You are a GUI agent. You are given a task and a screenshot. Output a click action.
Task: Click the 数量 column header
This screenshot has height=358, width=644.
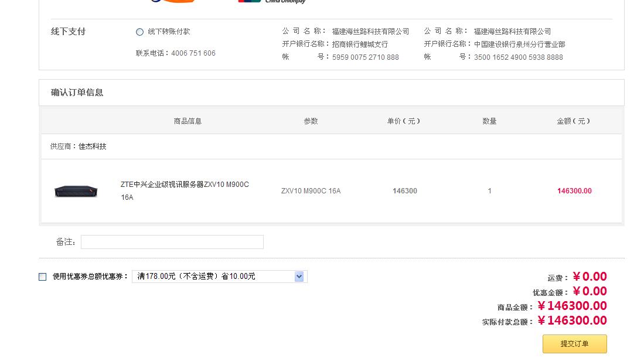[x=489, y=121]
